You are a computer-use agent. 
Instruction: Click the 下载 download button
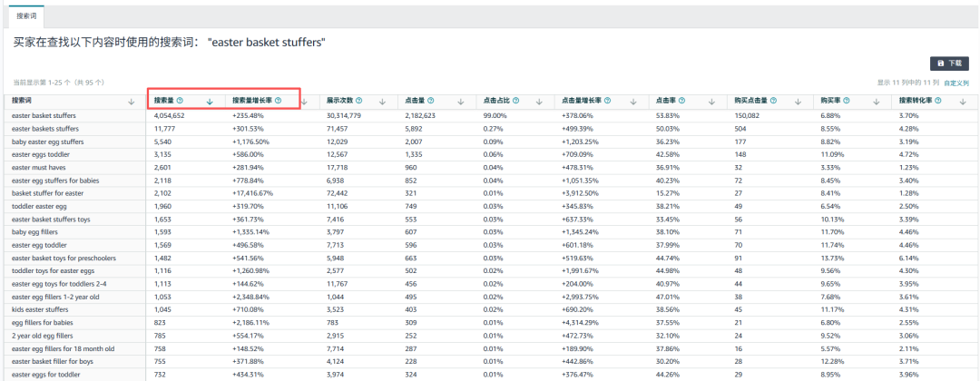[949, 63]
